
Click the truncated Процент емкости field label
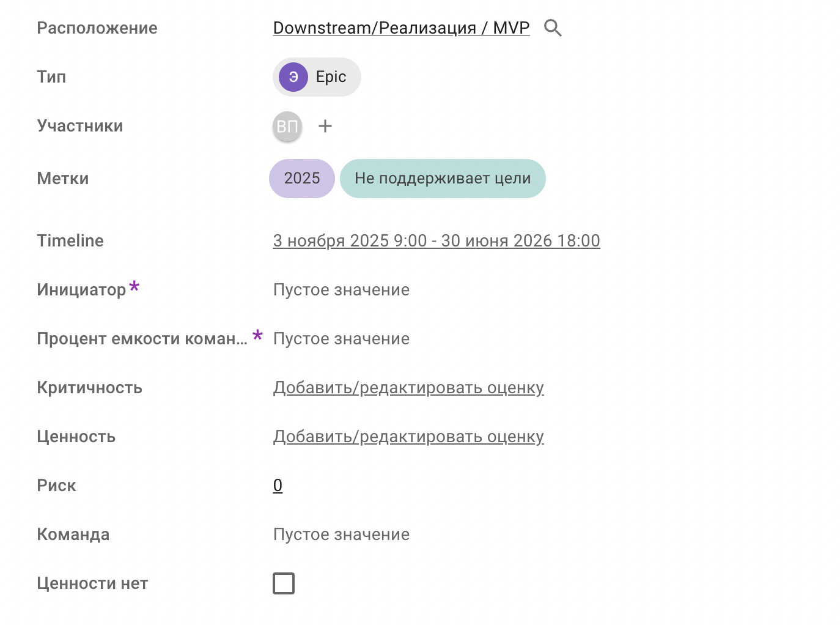(x=142, y=339)
